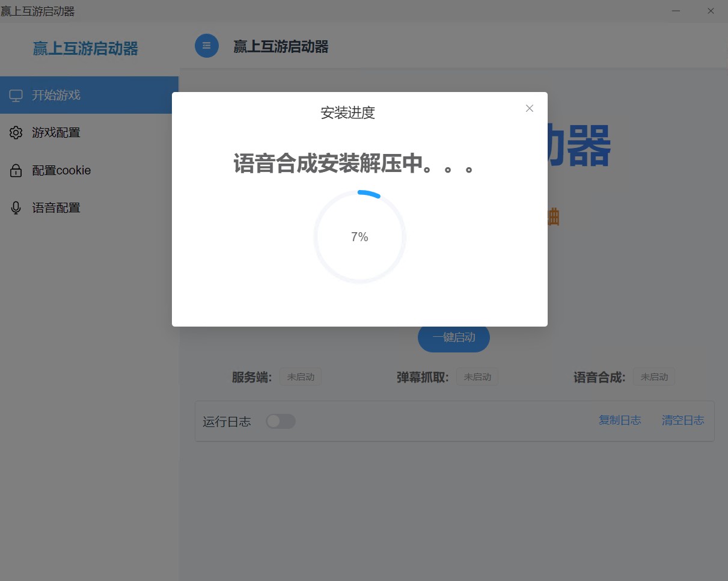Toggle the 运行日志 switch
This screenshot has width=728, height=581.
pyautogui.click(x=281, y=421)
